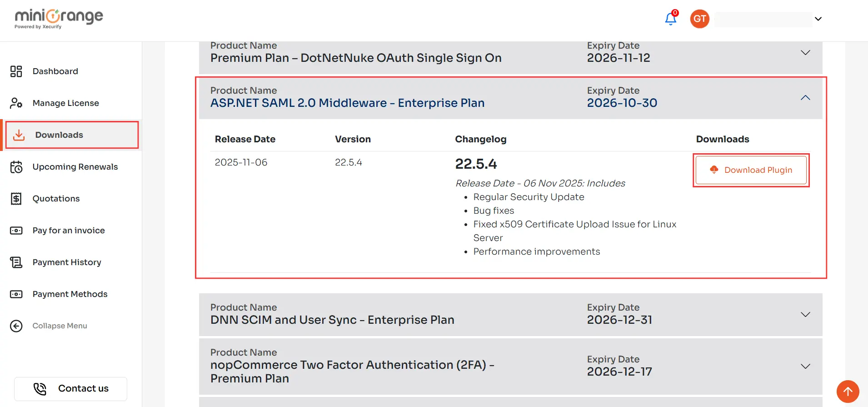Click the Dashboard grid icon
This screenshot has height=407, width=868.
coord(16,71)
